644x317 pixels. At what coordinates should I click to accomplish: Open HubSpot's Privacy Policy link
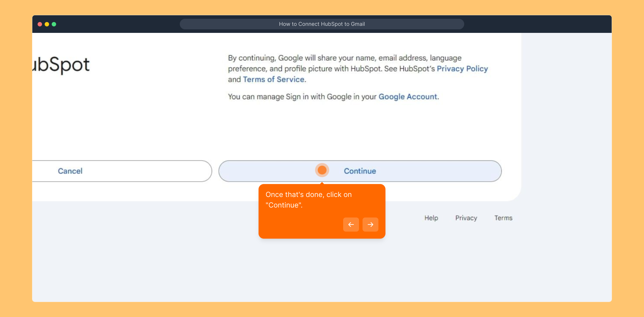(462, 69)
